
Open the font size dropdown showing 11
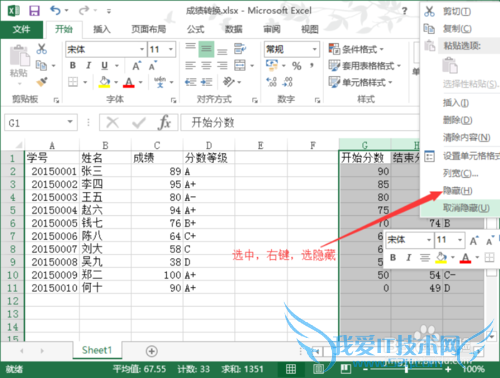(171, 50)
